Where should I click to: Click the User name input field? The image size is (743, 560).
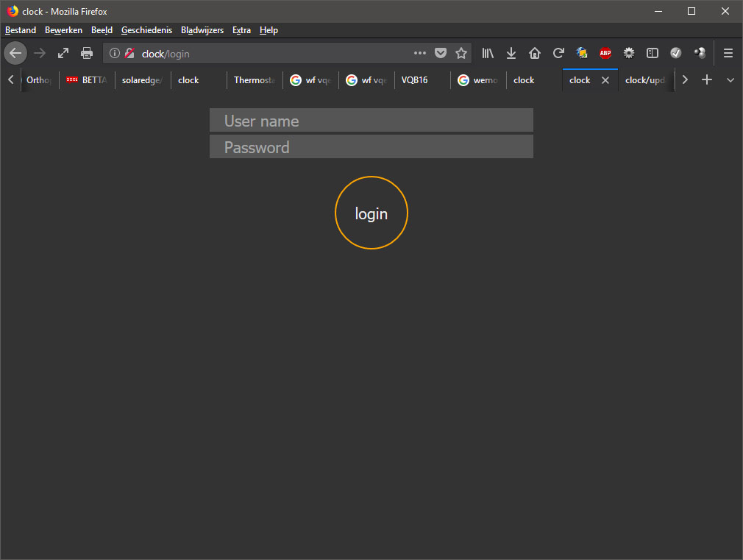(x=371, y=121)
